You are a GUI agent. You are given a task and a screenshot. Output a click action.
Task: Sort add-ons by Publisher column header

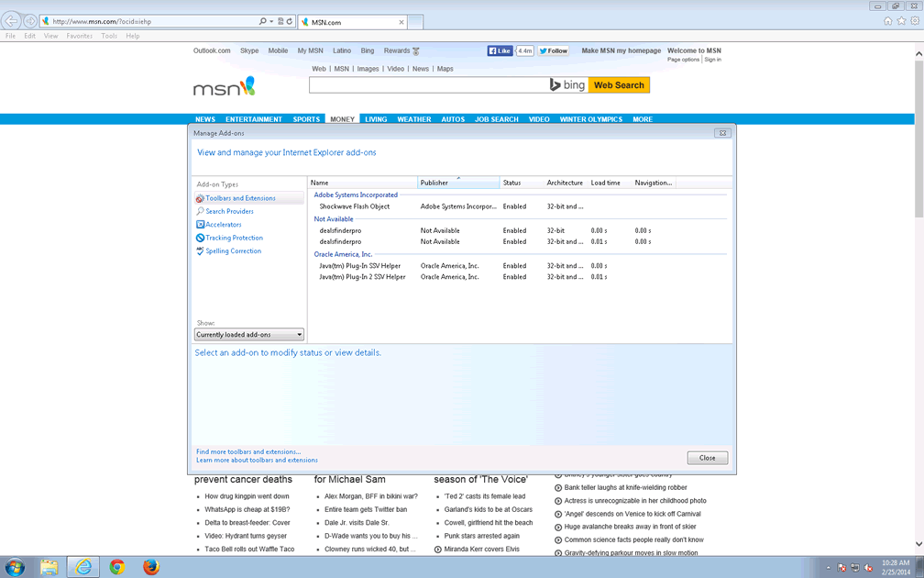(458, 183)
